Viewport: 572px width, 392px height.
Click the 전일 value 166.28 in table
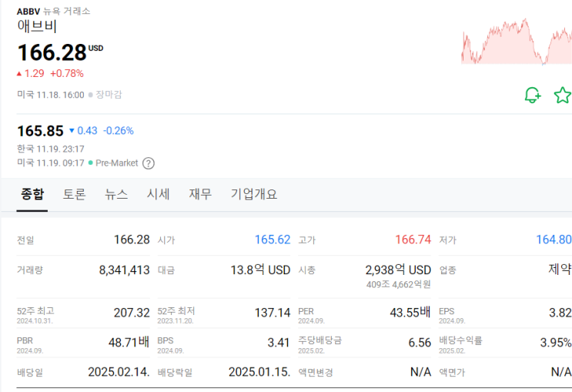click(x=132, y=240)
